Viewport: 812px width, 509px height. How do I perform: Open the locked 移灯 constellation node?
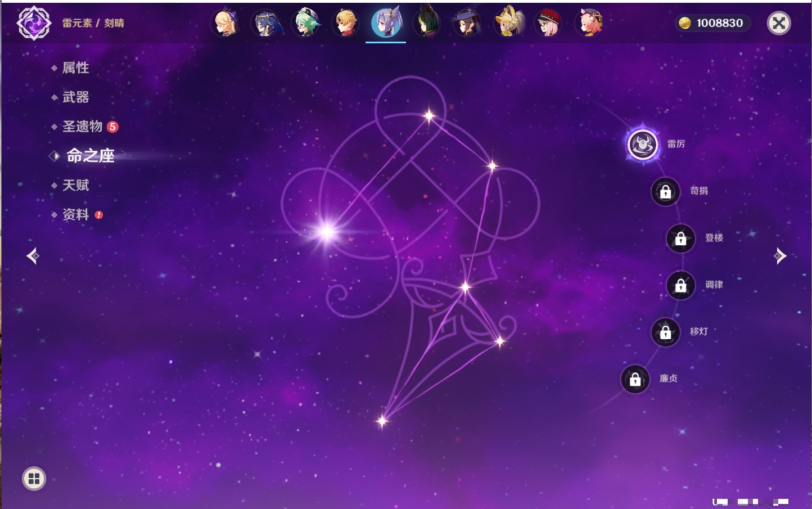tap(666, 332)
